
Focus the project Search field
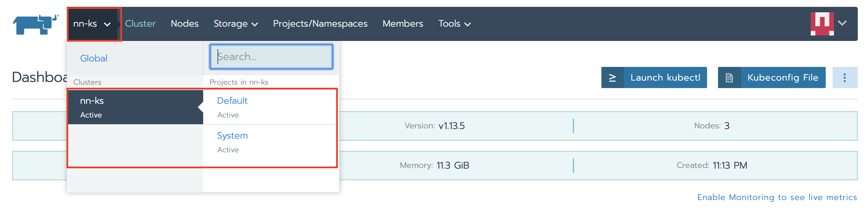(x=271, y=57)
